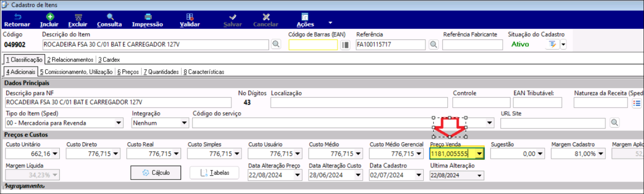The width and height of the screenshot is (644, 194).
Task: Open the Integração dropdown
Action: 184,123
